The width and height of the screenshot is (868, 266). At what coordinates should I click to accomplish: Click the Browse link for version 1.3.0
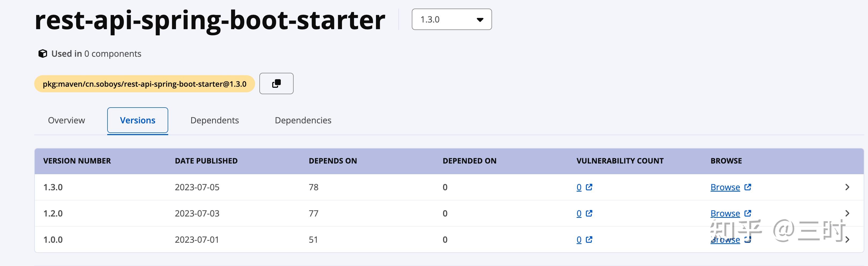[x=725, y=187]
